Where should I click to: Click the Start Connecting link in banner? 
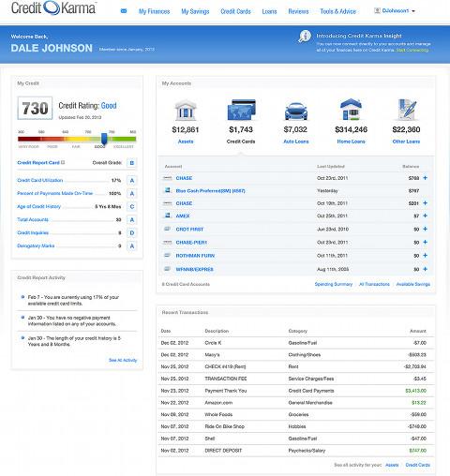pos(412,50)
